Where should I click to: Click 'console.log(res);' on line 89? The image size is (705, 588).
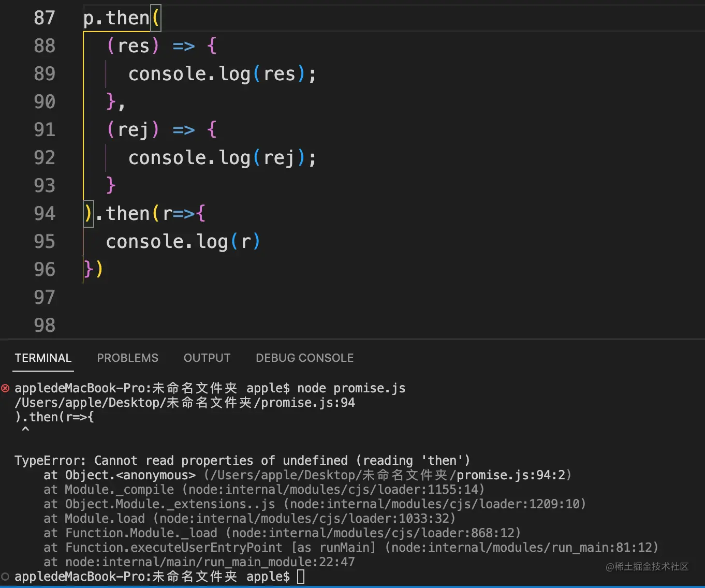point(222,74)
